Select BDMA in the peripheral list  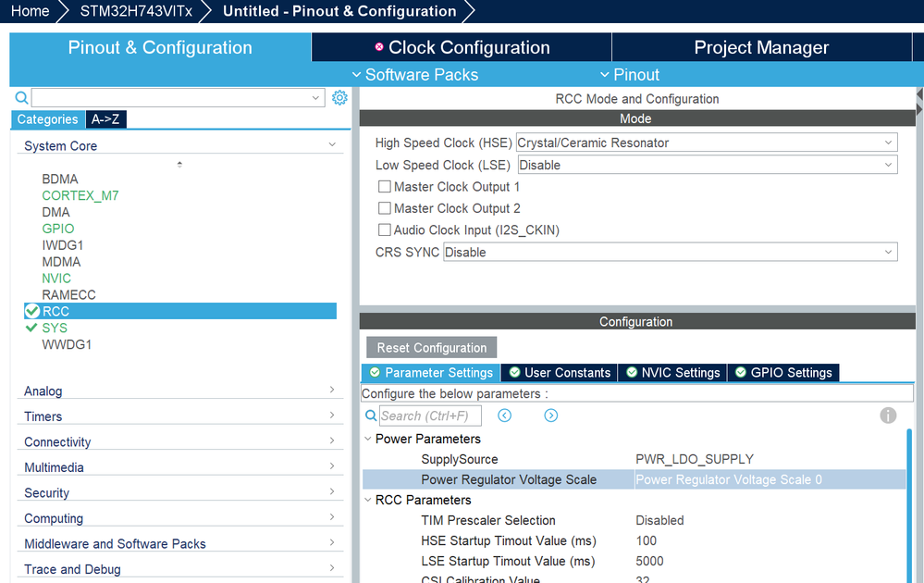pos(60,179)
